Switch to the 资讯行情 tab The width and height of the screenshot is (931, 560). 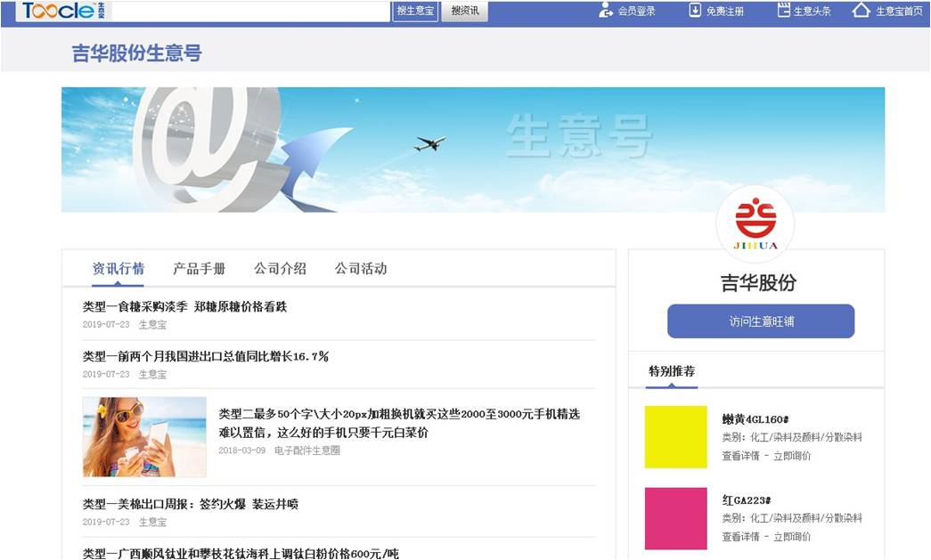click(x=118, y=269)
